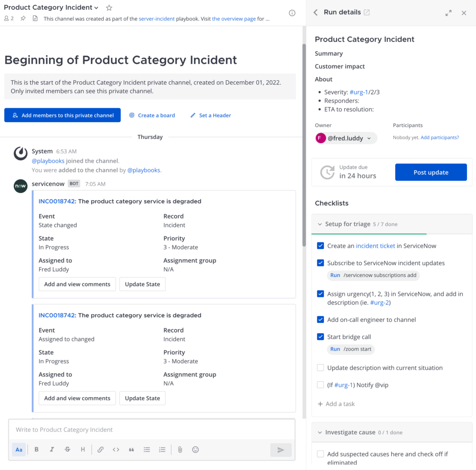The width and height of the screenshot is (476, 470).
Task: Insert heading formatting
Action: [83, 450]
